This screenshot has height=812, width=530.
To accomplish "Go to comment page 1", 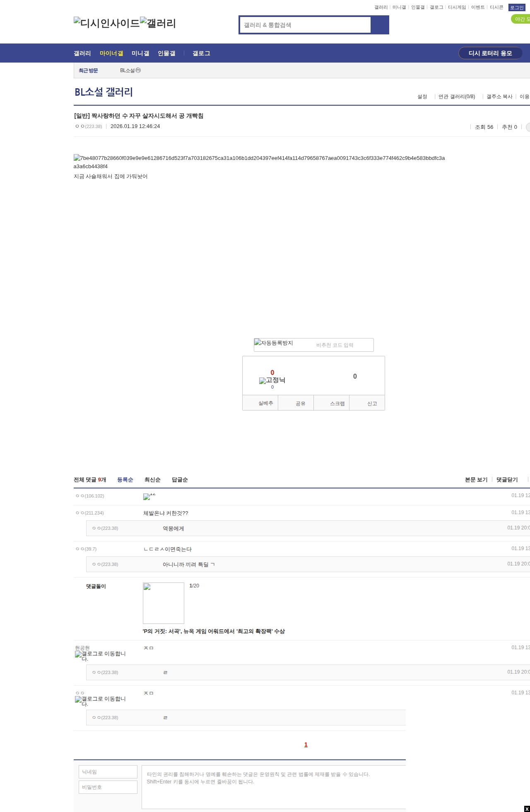I will (306, 744).
